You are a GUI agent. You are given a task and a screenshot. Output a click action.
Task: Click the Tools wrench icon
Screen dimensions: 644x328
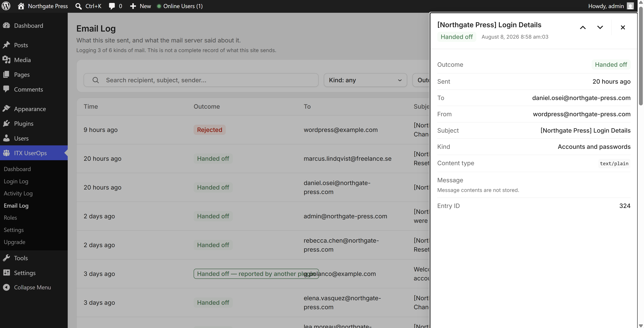pos(7,258)
